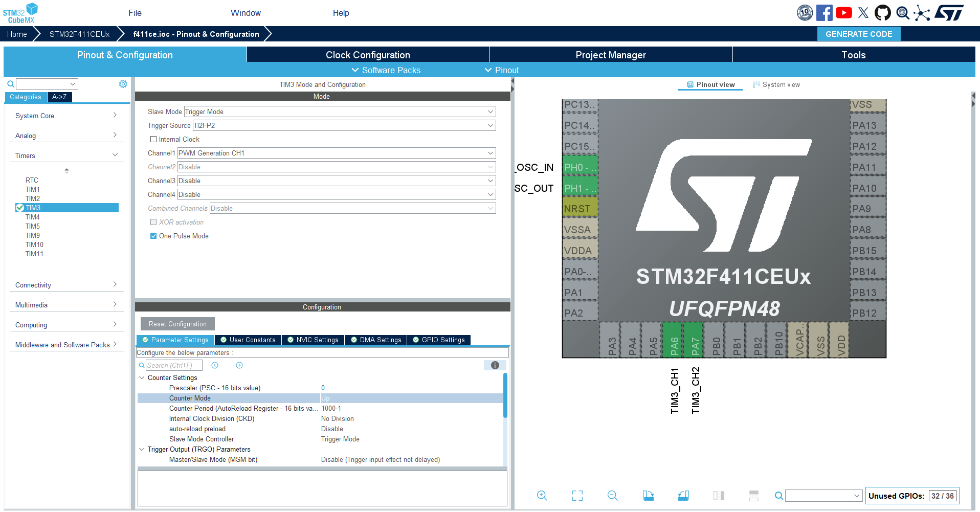Expand the Connectivity category

66,285
